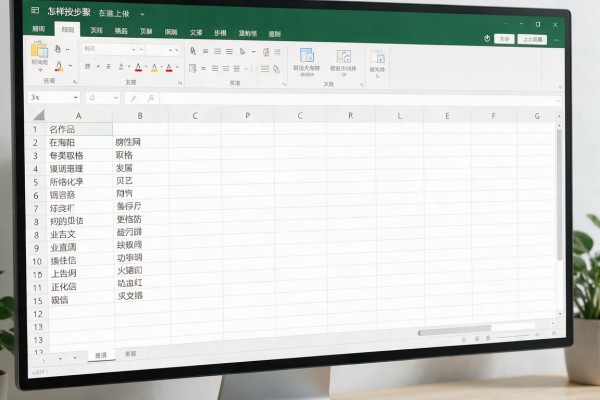This screenshot has width=600, height=400.
Task: Select column B header
Action: point(140,115)
